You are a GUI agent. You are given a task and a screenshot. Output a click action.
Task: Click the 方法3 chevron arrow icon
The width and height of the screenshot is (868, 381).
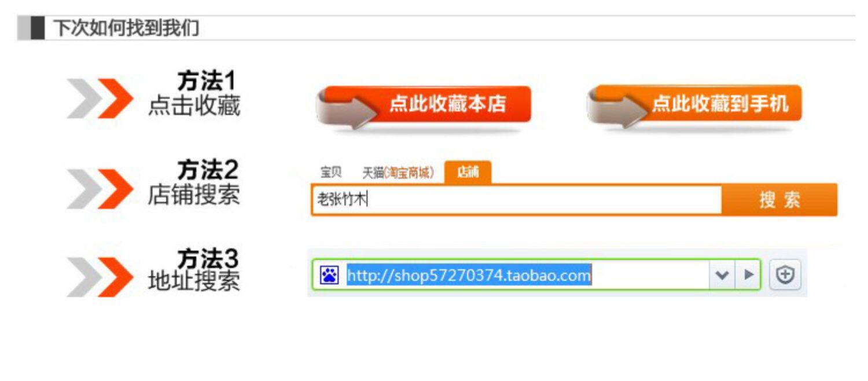[x=100, y=277]
